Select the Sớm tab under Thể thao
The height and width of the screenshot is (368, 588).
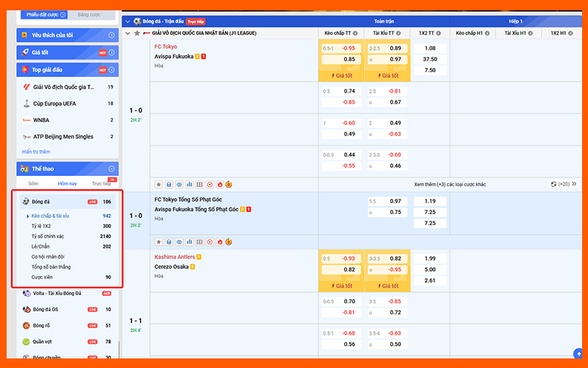[33, 183]
